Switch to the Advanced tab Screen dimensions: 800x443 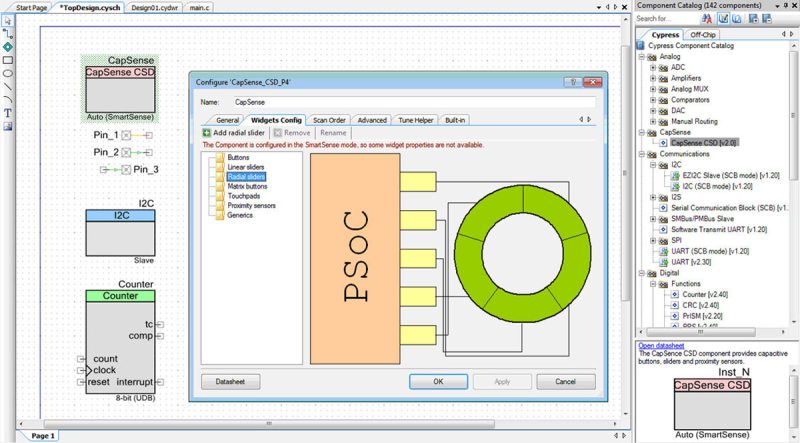(x=372, y=120)
